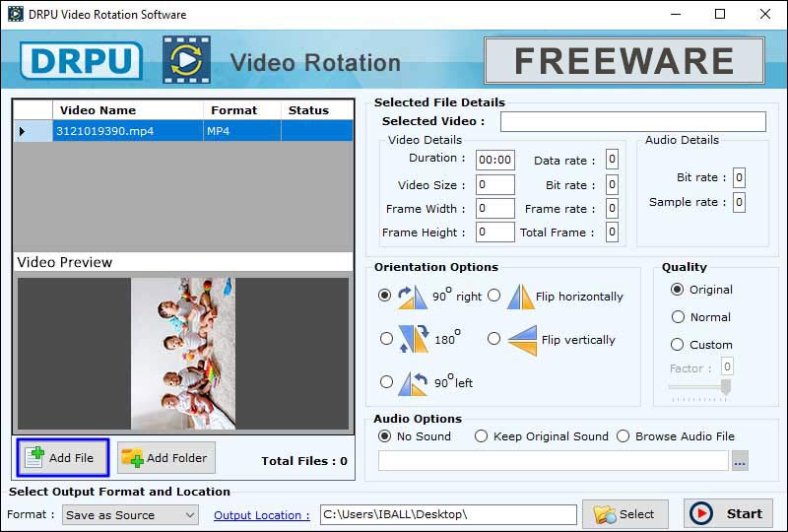Click the Add File button
Viewport: 788px width, 532px height.
click(63, 457)
